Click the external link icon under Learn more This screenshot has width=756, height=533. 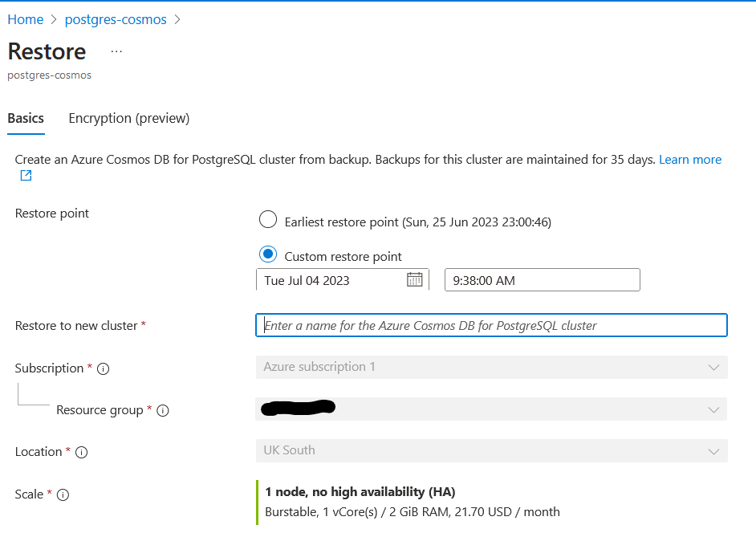point(25,175)
